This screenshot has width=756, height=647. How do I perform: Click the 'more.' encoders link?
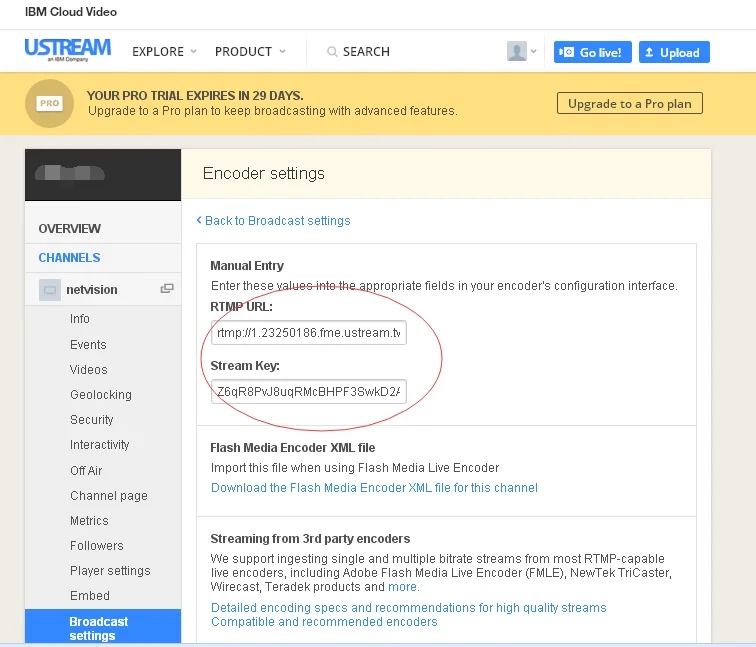(404, 587)
